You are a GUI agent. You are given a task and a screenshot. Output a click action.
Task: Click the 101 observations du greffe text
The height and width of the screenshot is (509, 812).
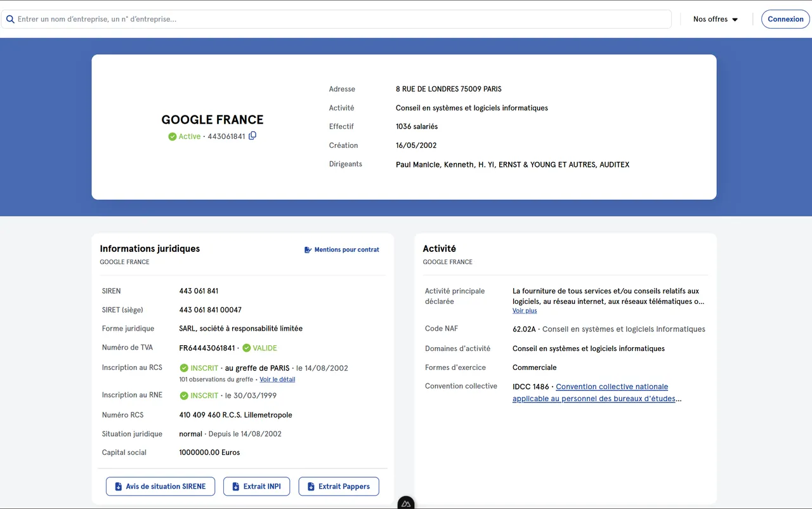coord(216,380)
